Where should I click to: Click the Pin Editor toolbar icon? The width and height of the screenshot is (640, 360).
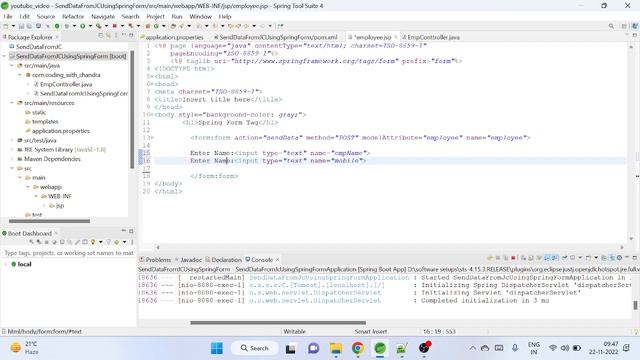tap(280, 26)
